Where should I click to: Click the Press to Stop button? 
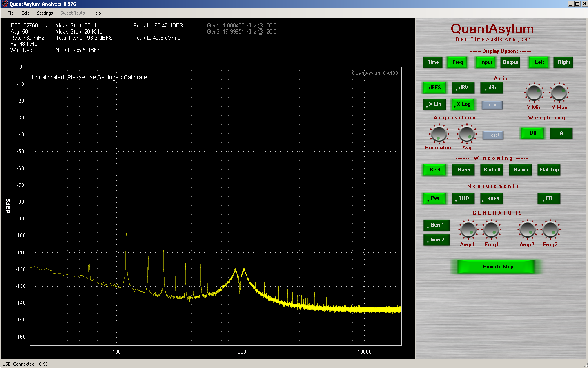tap(496, 267)
